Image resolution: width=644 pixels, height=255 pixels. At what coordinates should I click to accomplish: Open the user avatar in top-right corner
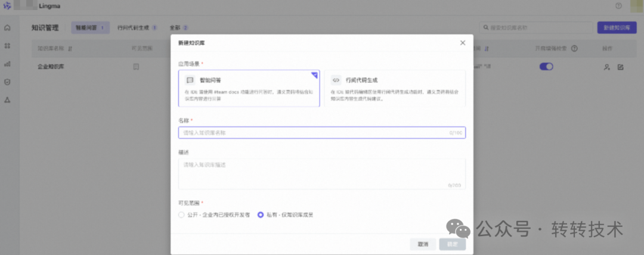(637, 6)
